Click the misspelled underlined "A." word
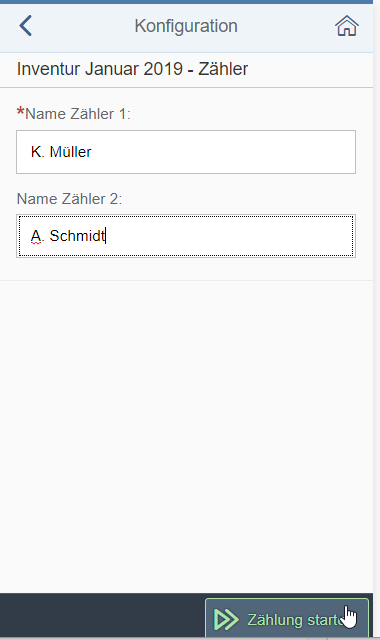Image resolution: width=380 pixels, height=640 pixels. coord(37,236)
